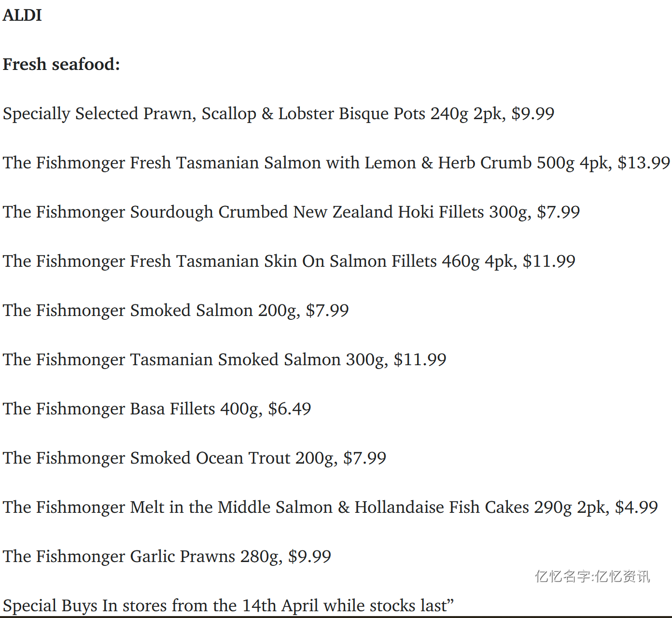Image resolution: width=672 pixels, height=618 pixels.
Task: Select the Special Buys 14th April line
Action: coord(228,606)
